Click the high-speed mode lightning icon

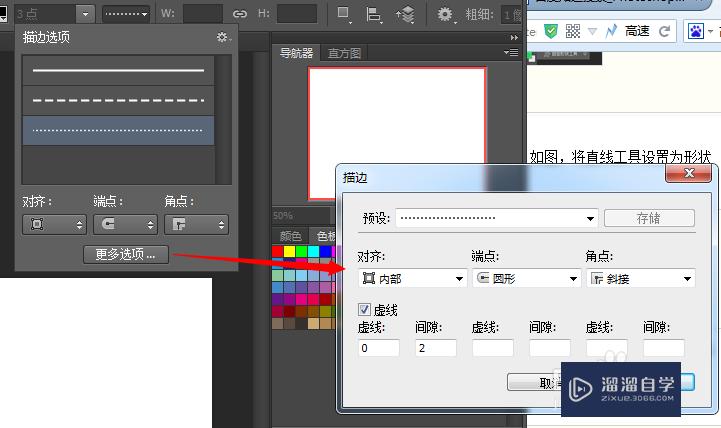(611, 31)
